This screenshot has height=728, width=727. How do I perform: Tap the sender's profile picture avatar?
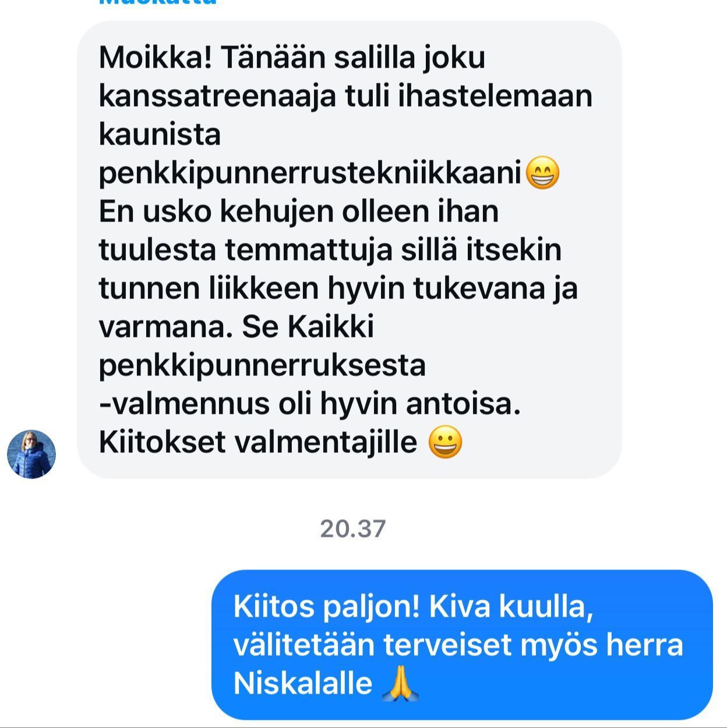31,455
